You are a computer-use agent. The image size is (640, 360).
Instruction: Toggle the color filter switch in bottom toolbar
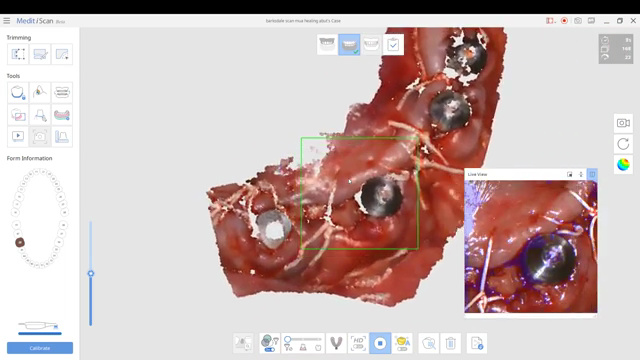click(270, 343)
